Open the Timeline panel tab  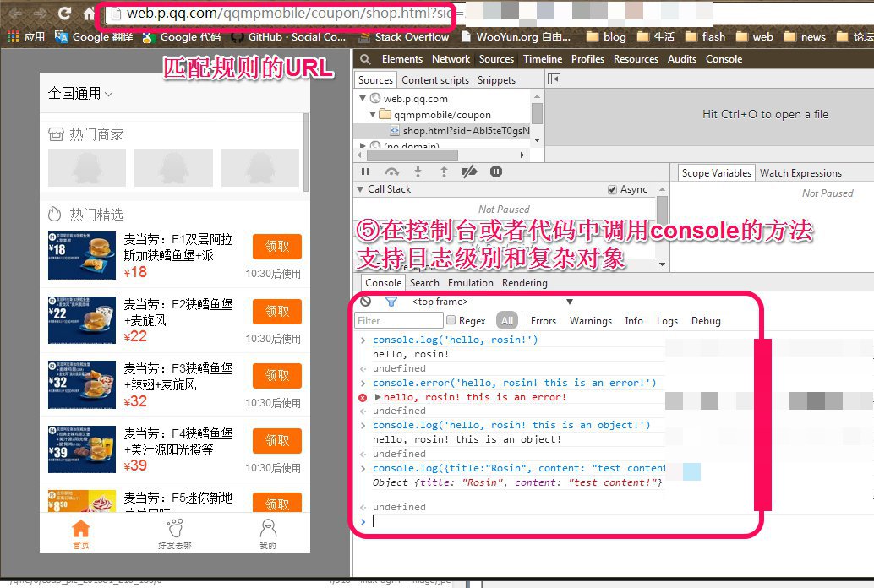543,59
